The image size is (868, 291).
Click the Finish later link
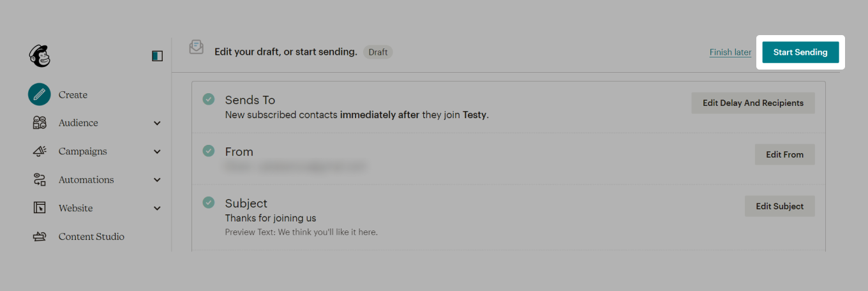pos(730,52)
